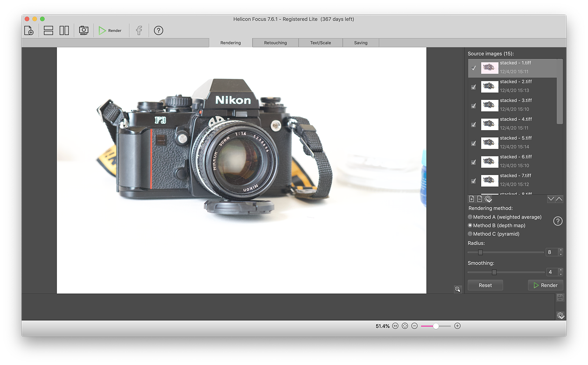Toggle the checkbox for stacked - 4.tiff

tap(474, 125)
